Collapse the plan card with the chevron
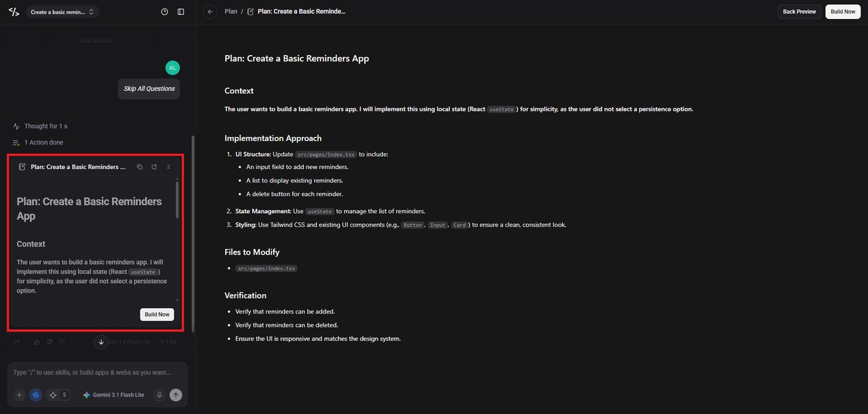868x414 pixels. [x=169, y=167]
